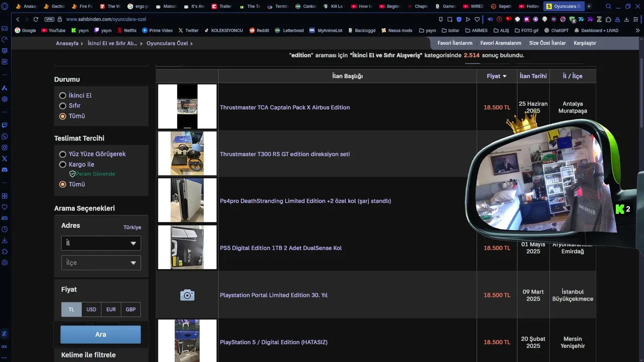This screenshot has height=362, width=644.
Task: Open Thrustmaster T300 RS GT listing
Action: 285,154
